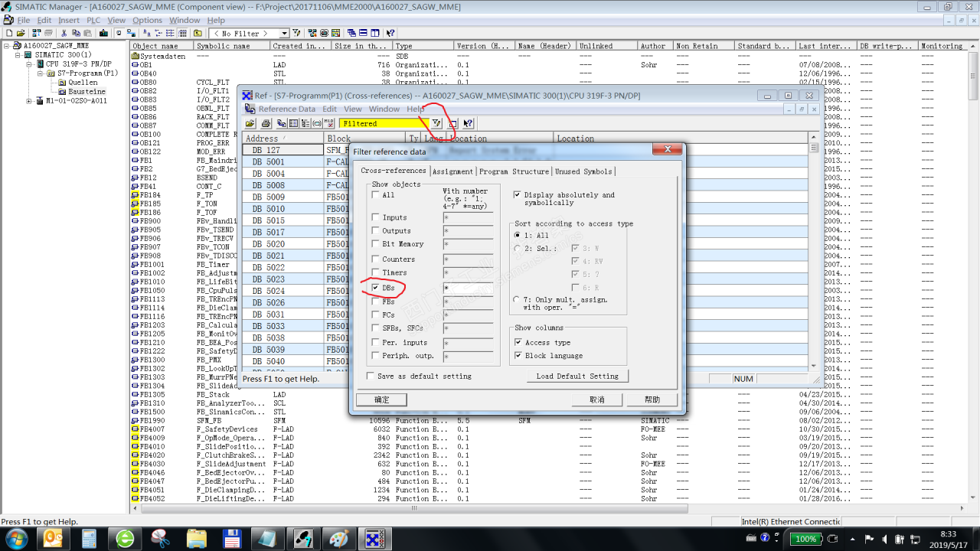Open Calculator from the taskbar
Image resolution: width=980 pixels, height=551 pixels.
[x=89, y=539]
